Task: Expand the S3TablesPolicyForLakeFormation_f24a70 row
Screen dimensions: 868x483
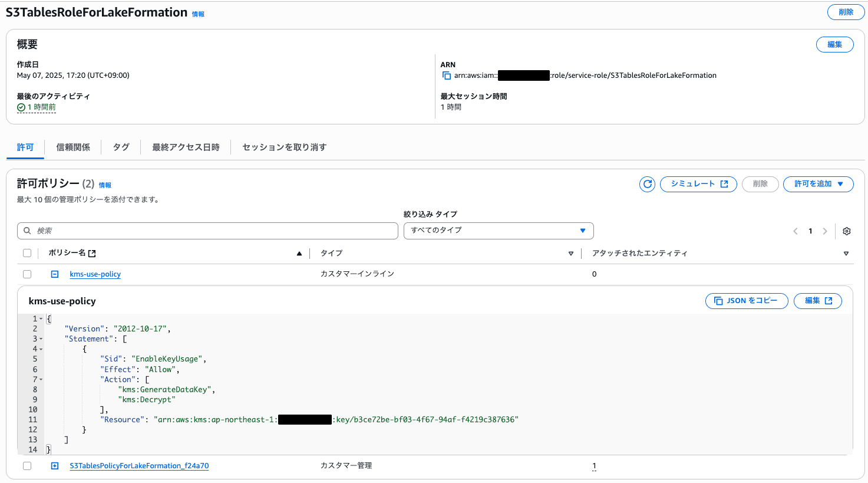Action: (55, 466)
